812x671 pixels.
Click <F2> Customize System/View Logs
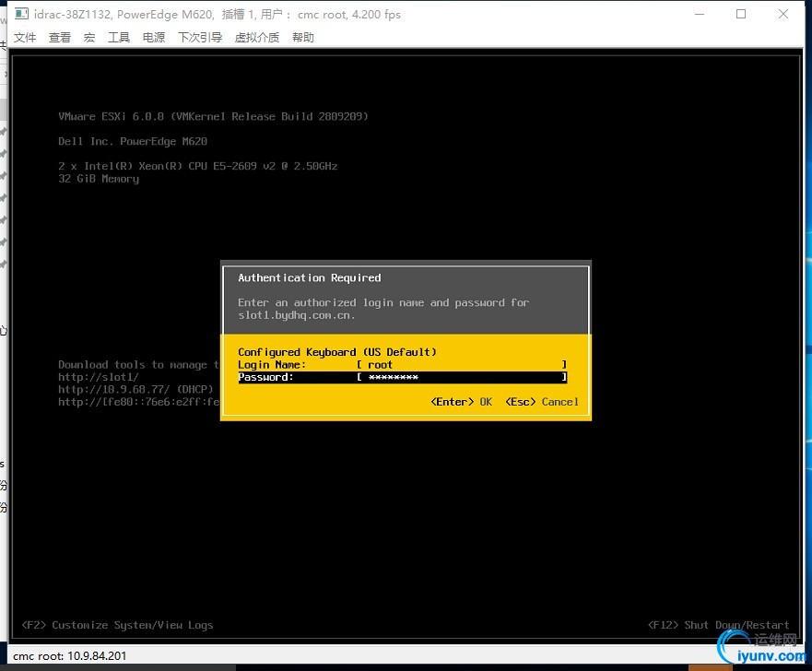pos(118,626)
